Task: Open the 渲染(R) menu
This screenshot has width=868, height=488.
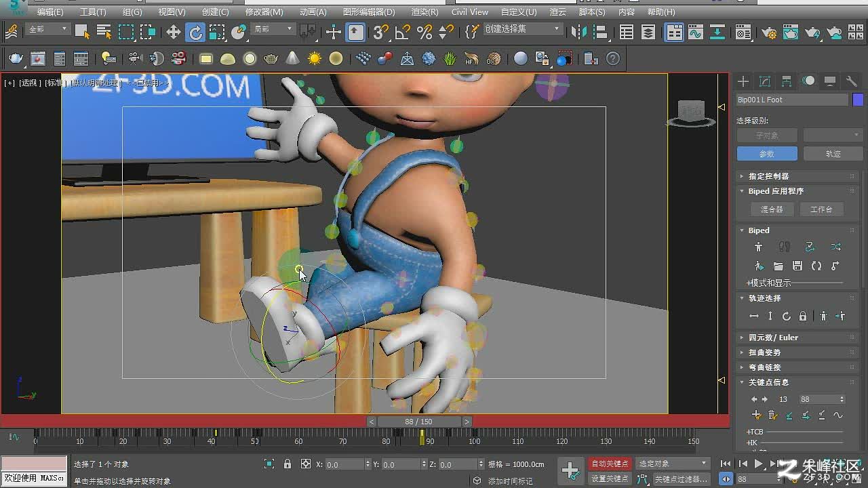Action: (x=425, y=12)
